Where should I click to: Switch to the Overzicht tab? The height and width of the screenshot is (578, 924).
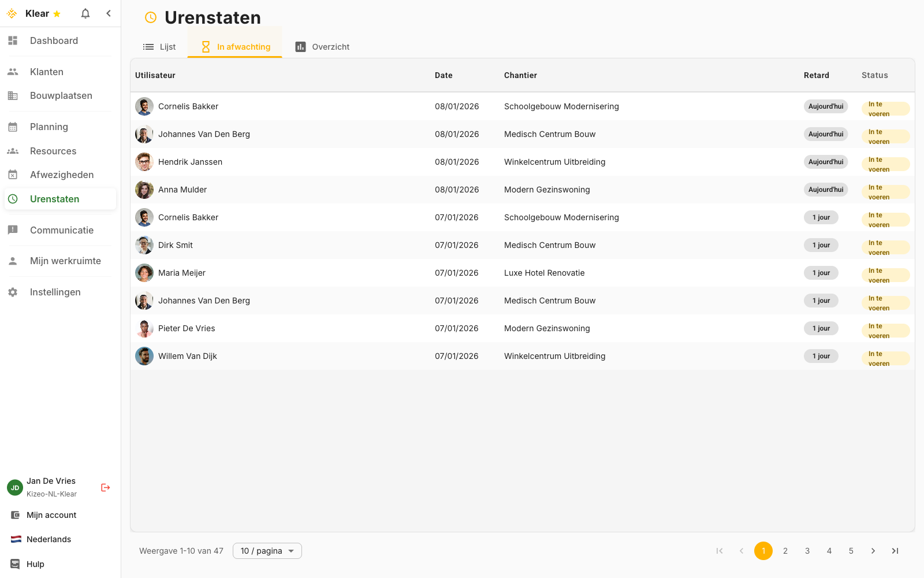click(x=322, y=47)
